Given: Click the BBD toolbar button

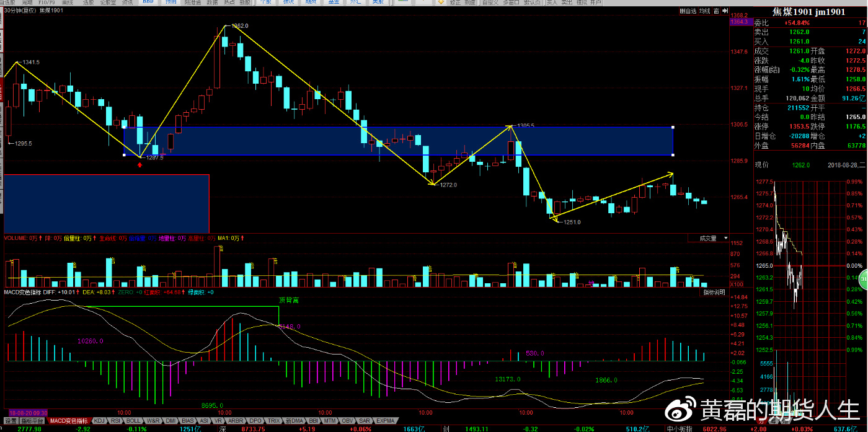Looking at the screenshot, I should pos(148,2).
